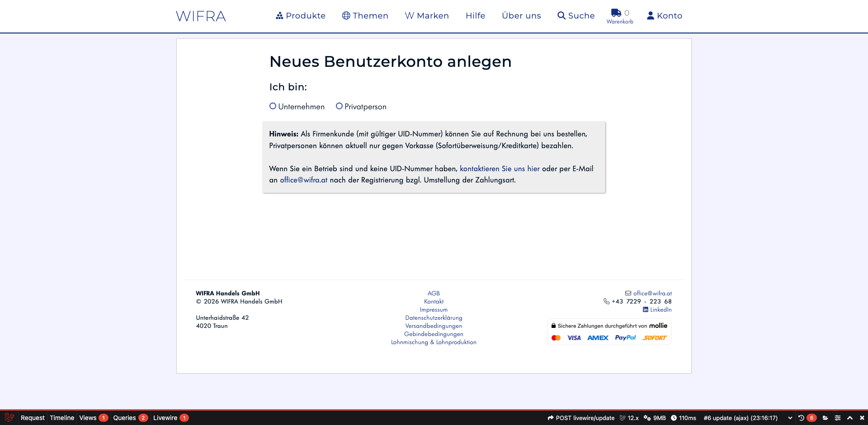The height and width of the screenshot is (425, 868).
Task: Open the Versandbedingungen footer link
Action: point(434,326)
